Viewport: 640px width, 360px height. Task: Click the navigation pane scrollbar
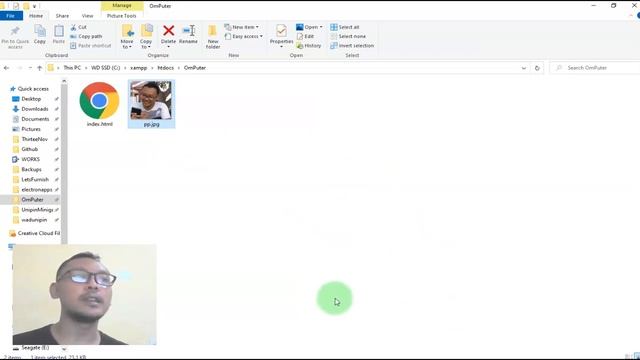(x=64, y=163)
